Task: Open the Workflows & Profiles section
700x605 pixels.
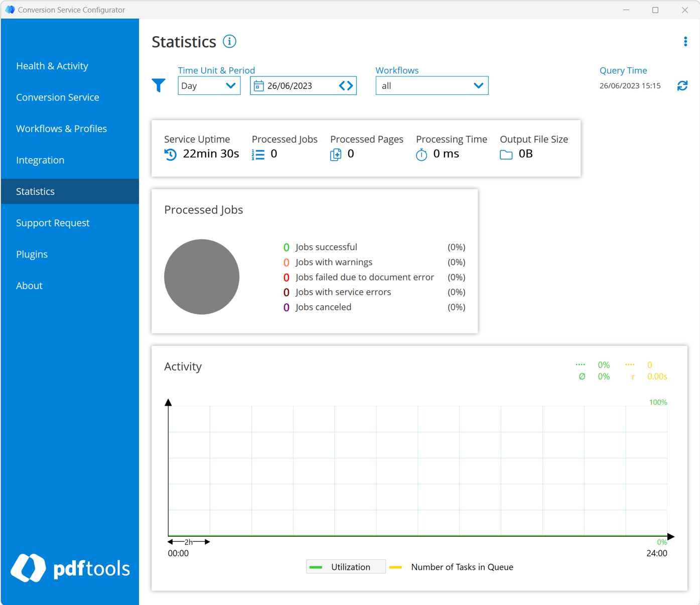Action: [61, 129]
